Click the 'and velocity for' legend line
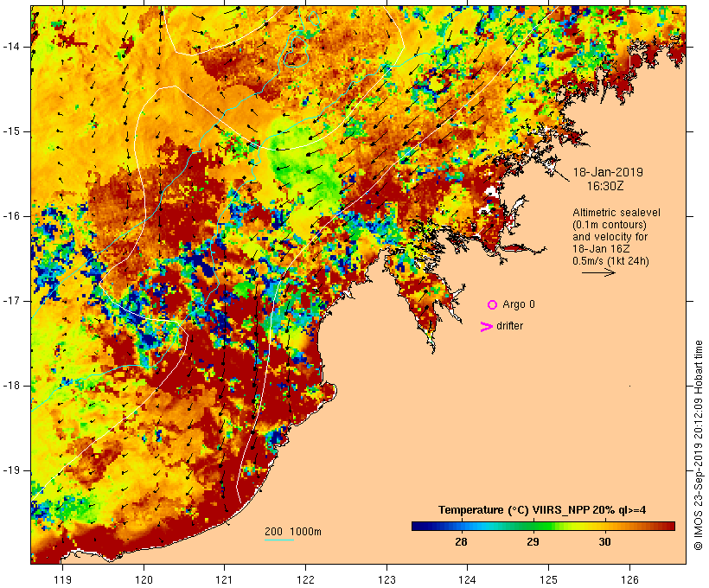This screenshot has height=588, width=709. tap(610, 237)
